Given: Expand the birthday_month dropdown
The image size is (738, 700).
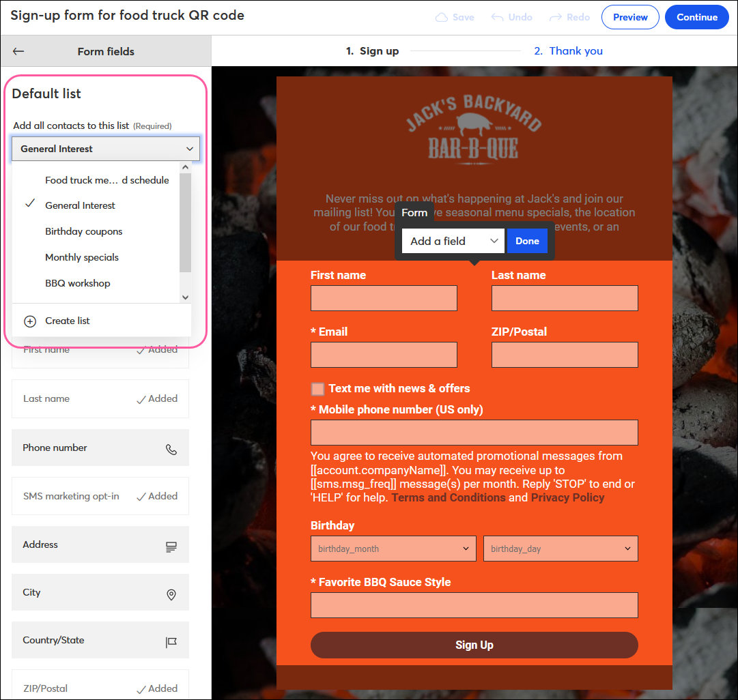Looking at the screenshot, I should tap(393, 549).
